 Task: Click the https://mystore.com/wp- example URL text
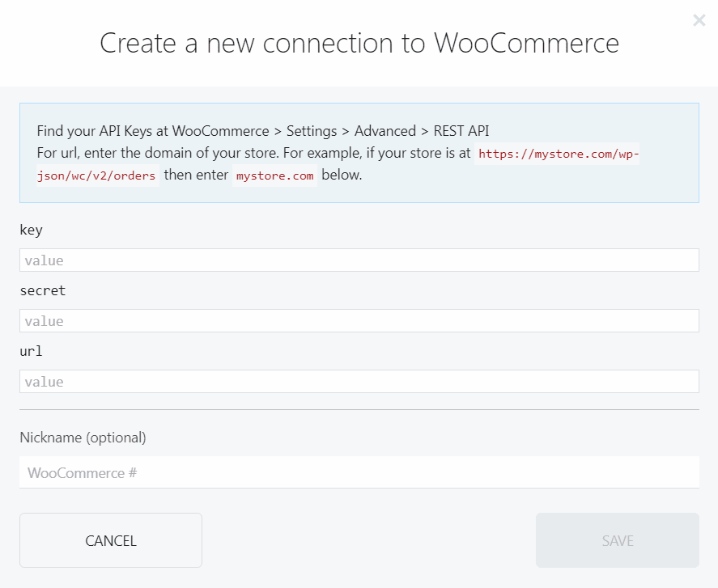(x=557, y=154)
